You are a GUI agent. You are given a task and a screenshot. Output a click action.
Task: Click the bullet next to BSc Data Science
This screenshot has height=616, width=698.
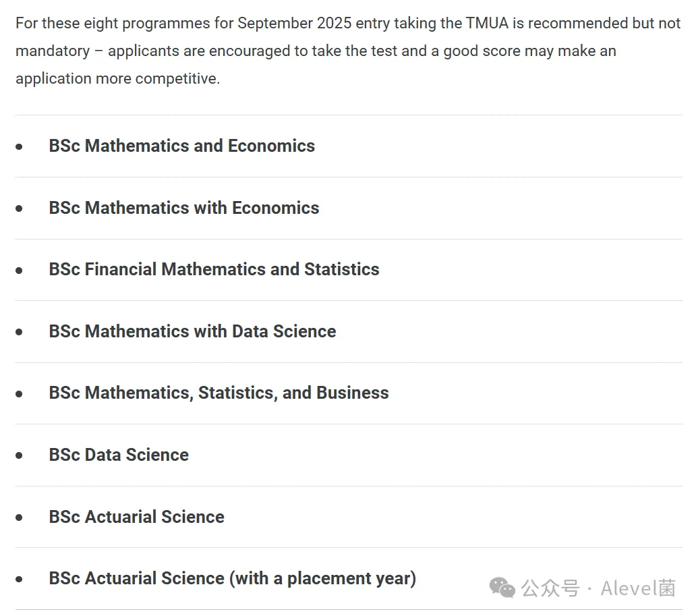tap(20, 455)
